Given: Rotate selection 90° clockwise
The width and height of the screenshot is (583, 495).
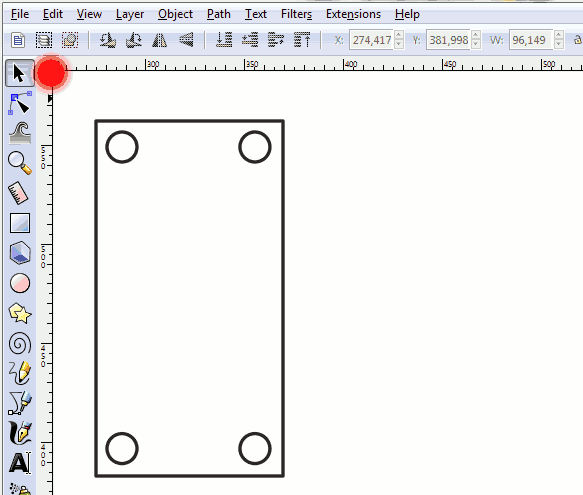Looking at the screenshot, I should coord(133,40).
